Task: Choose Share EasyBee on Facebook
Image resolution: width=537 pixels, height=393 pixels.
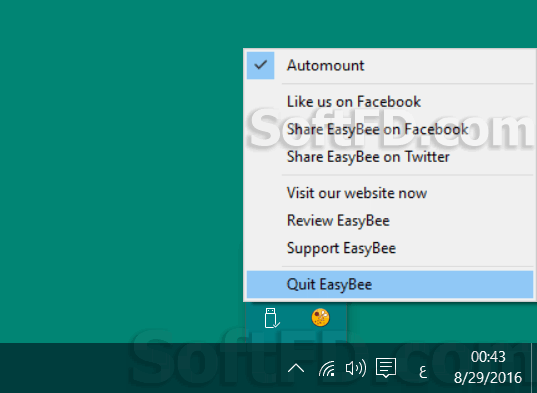Action: coord(390,129)
